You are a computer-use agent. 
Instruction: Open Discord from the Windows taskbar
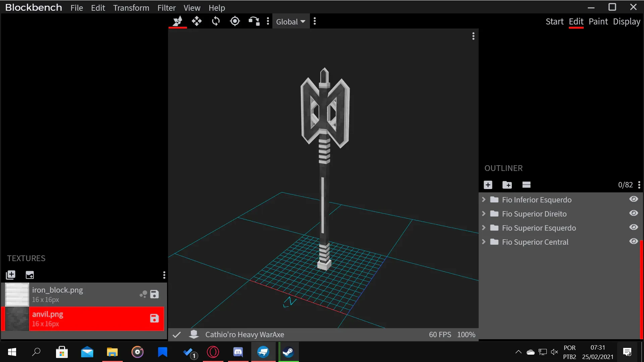238,352
